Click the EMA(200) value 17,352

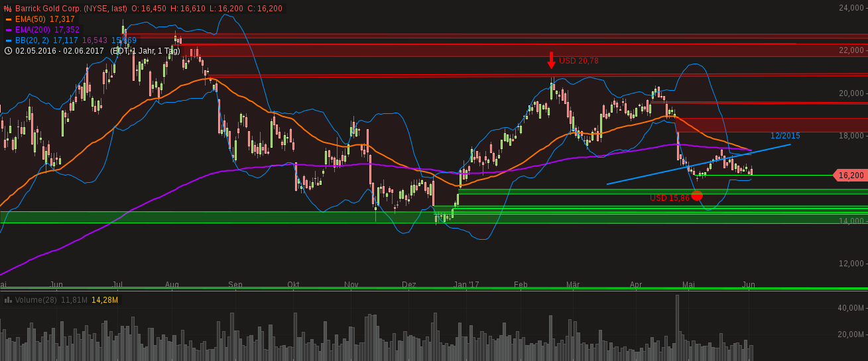click(67, 30)
